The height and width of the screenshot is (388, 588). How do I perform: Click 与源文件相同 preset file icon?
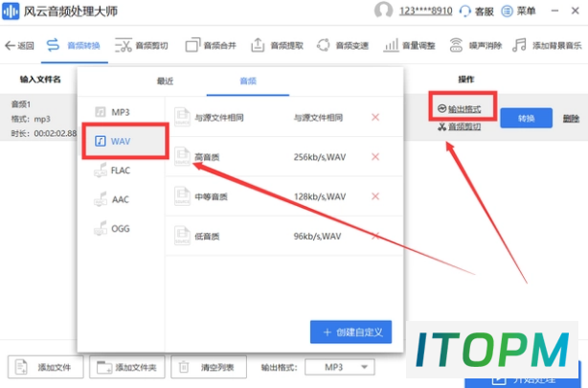(182, 117)
